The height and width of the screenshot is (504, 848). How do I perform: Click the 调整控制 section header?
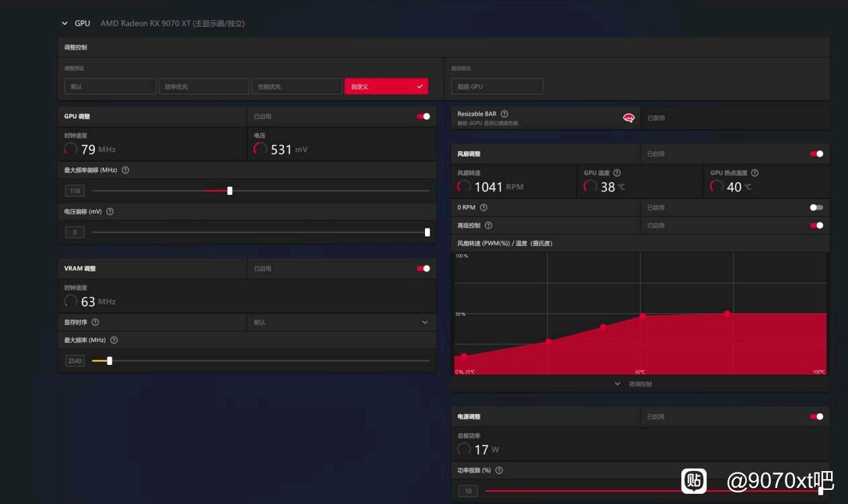coord(75,47)
